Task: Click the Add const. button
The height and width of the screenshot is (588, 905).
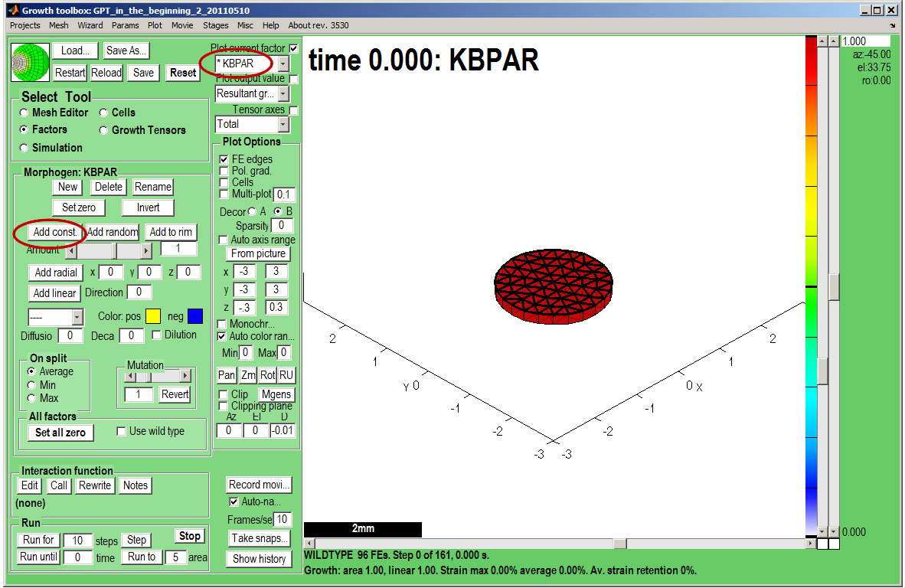Action: pos(54,232)
